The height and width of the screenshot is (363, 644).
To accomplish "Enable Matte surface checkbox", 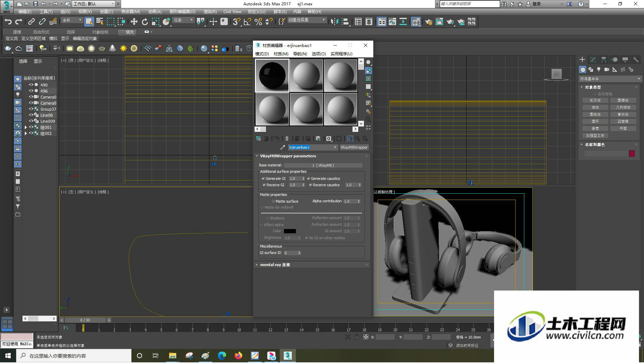I will coord(273,201).
